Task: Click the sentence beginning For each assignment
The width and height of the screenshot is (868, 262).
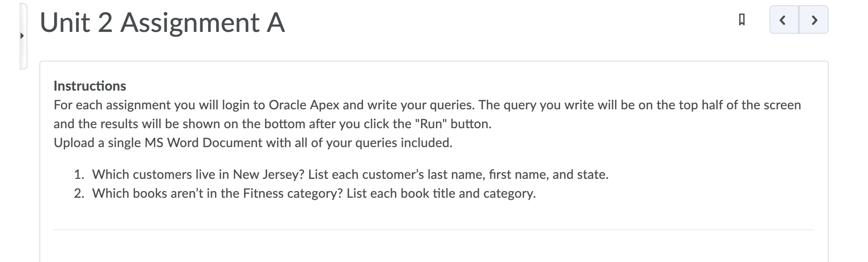Action: (427, 114)
